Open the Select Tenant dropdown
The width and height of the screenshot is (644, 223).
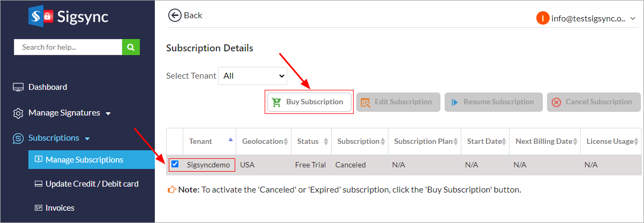(x=252, y=76)
